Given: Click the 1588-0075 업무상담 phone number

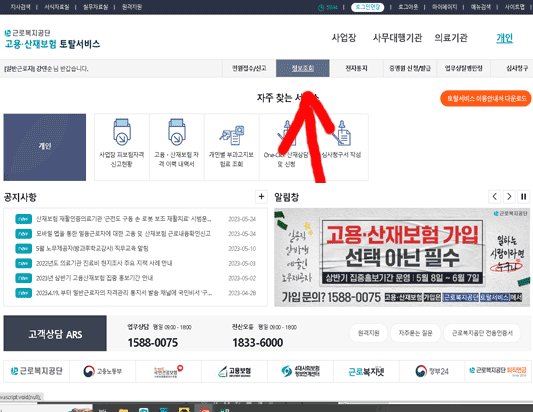Looking at the screenshot, I should coord(153,343).
